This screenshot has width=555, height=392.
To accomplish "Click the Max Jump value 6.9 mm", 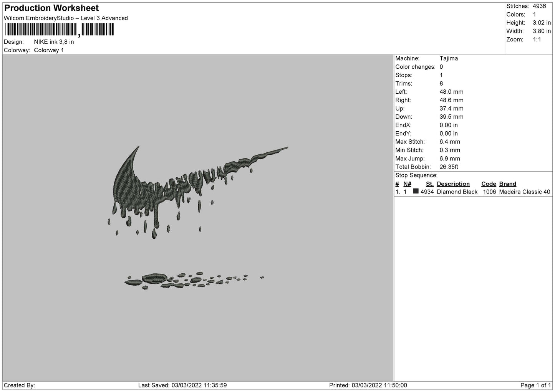I will 450,159.
